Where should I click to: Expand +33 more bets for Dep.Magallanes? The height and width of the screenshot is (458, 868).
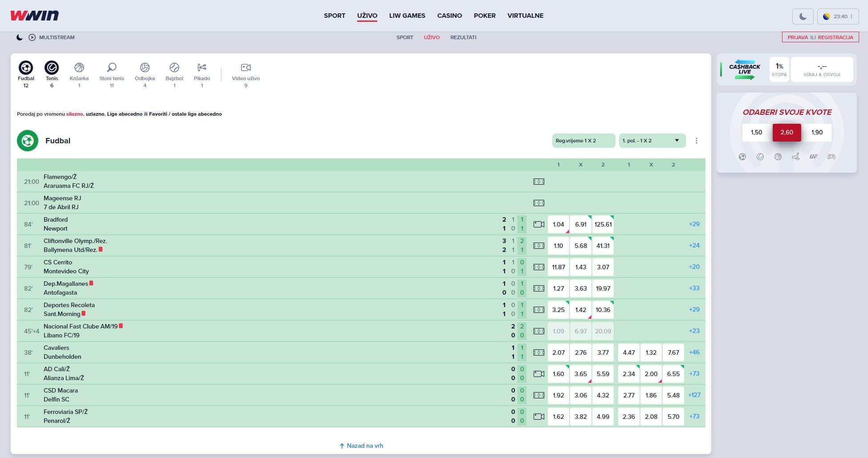tap(694, 288)
